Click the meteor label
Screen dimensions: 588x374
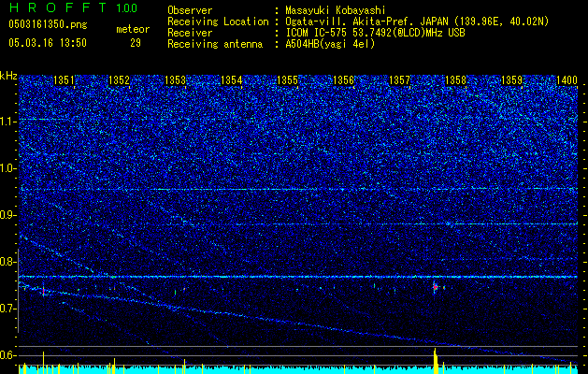(x=133, y=29)
